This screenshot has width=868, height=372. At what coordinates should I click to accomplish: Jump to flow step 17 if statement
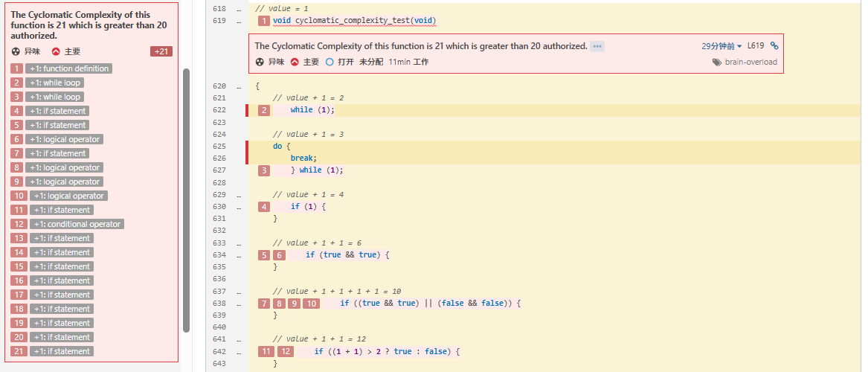coord(62,295)
